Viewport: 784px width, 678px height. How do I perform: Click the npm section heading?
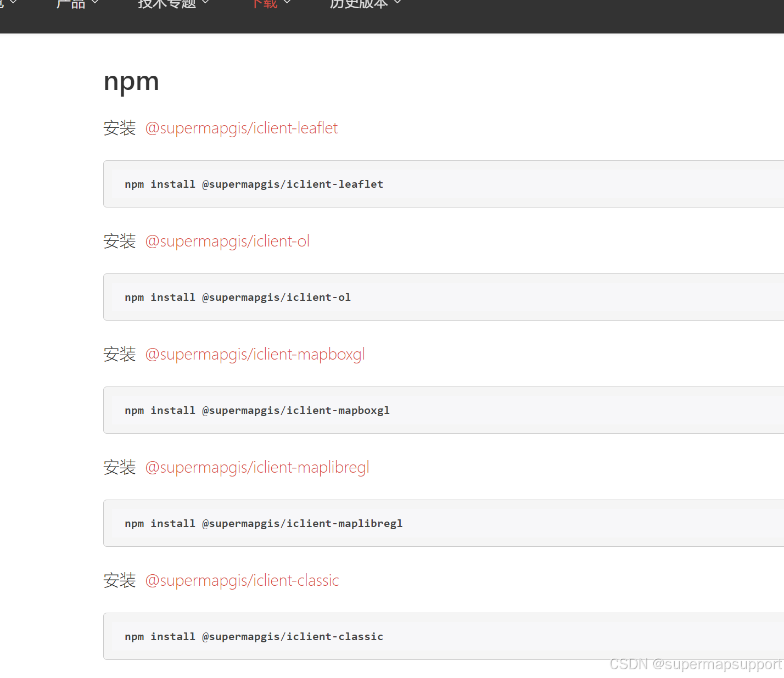[131, 82]
